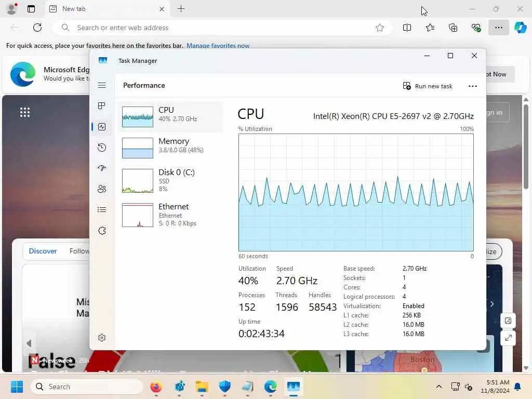Click the taskbar volume muted icon

pyautogui.click(x=469, y=387)
